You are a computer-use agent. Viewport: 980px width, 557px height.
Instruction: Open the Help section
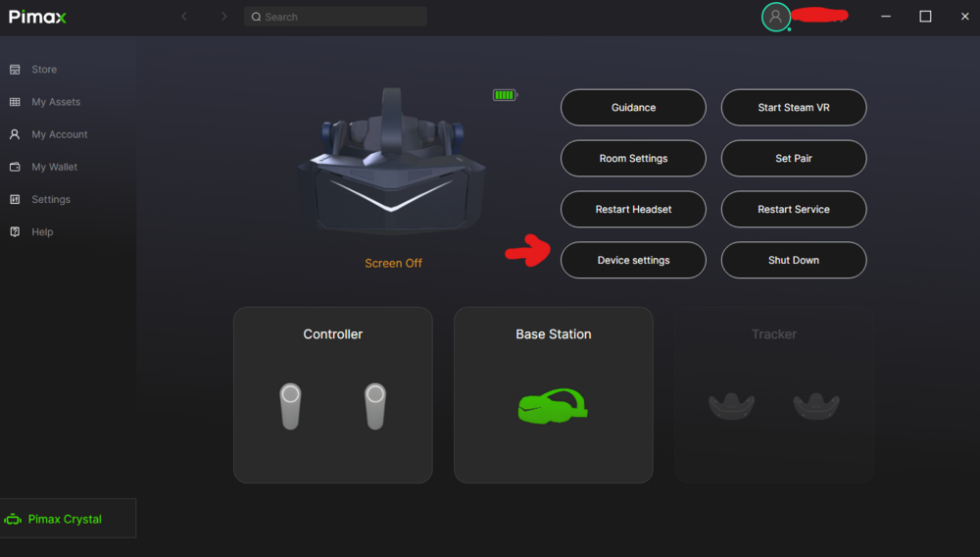pyautogui.click(x=42, y=232)
